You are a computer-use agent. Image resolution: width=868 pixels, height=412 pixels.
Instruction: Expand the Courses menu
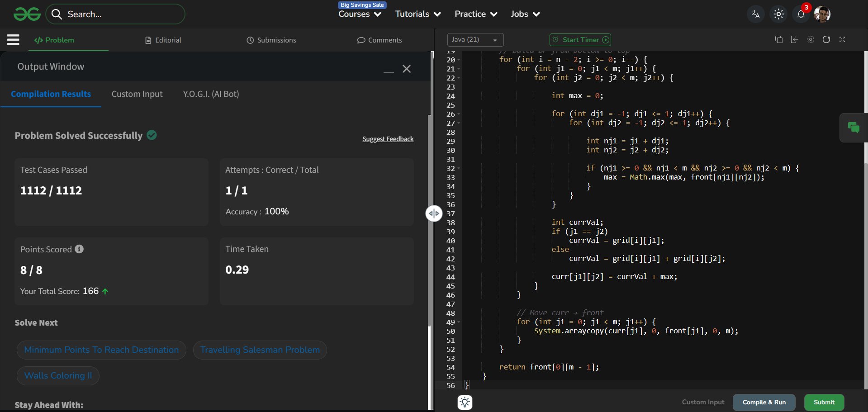360,14
